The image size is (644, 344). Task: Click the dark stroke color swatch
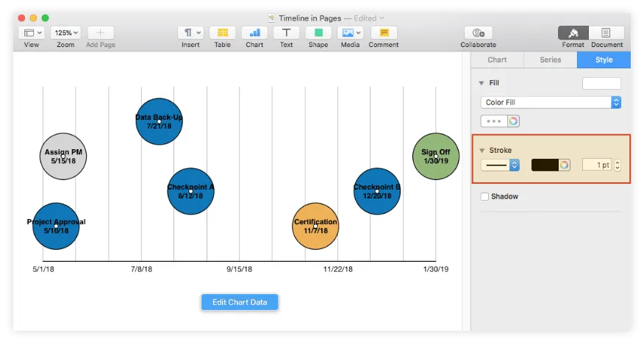(x=545, y=165)
